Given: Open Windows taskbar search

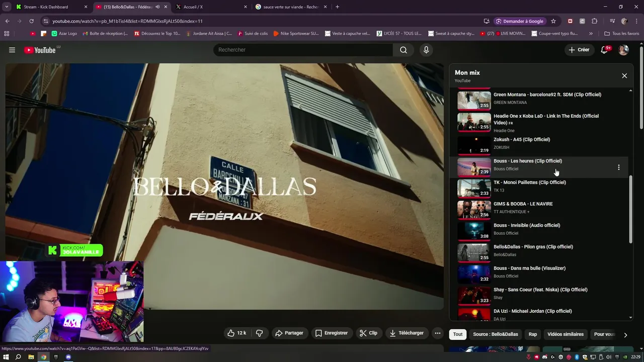Looking at the screenshot, I should pyautogui.click(x=18, y=357).
